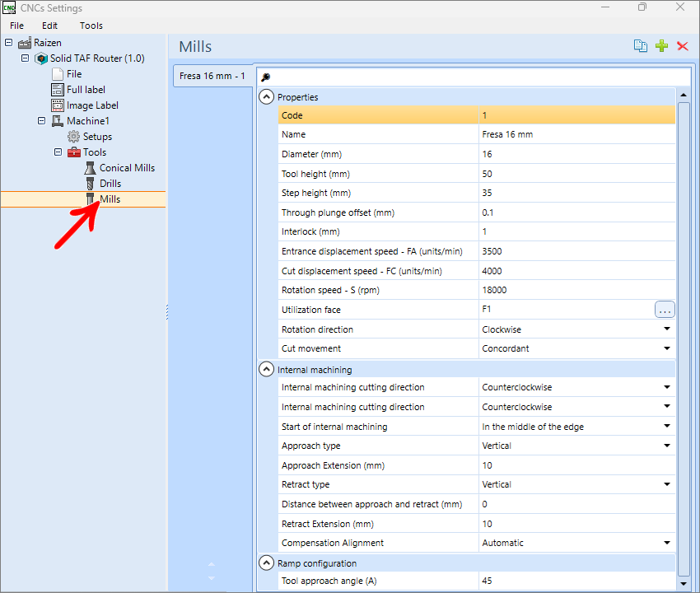Select Conical Mills in the tree
Screen dimensions: 700x593
(x=127, y=168)
